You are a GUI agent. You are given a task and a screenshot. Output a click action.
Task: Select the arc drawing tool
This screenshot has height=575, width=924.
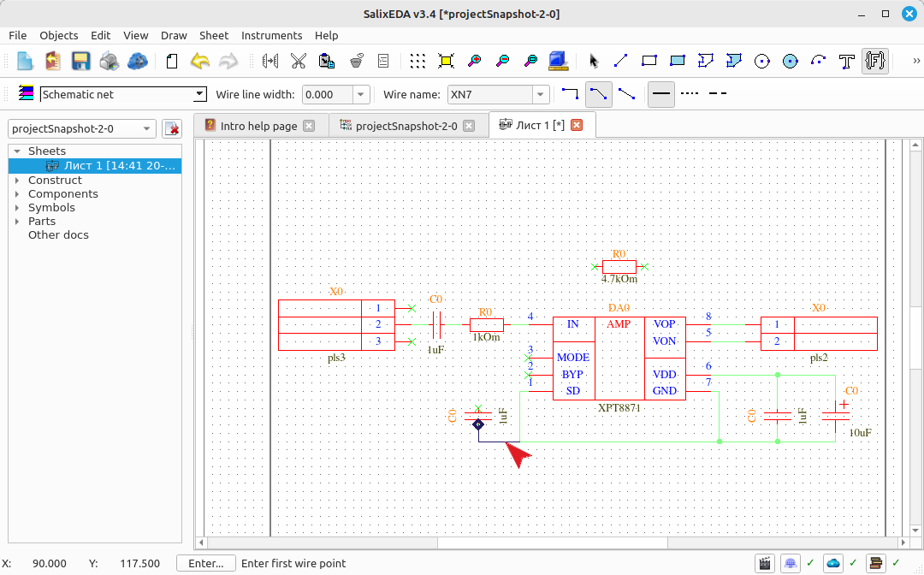819,61
